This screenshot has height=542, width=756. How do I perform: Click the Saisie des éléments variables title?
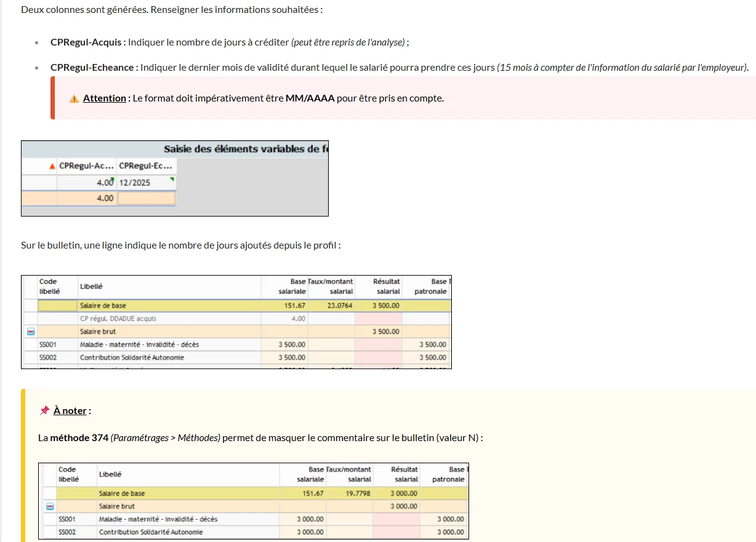tap(246, 149)
